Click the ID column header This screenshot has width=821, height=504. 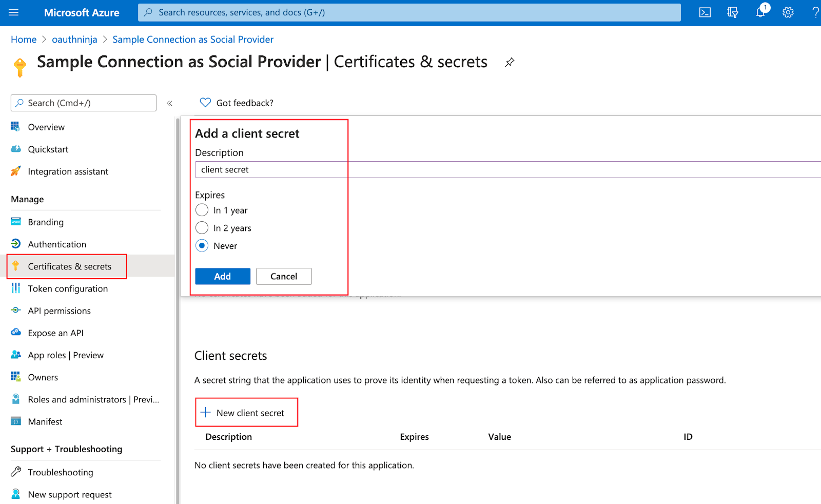tap(688, 437)
